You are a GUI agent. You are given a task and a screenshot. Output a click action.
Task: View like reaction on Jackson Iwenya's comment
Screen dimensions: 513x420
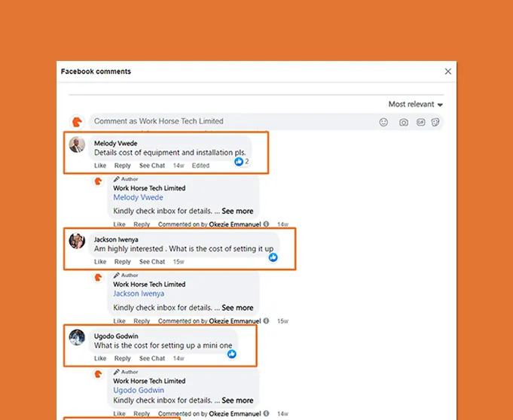coord(273,257)
